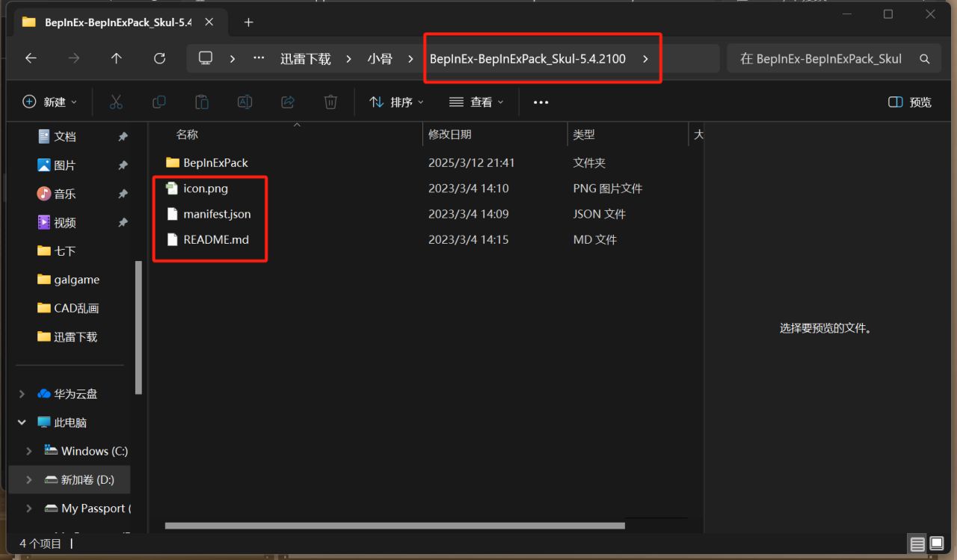Click chevron after 迅雷下载 breadcrumb
Image resolution: width=957 pixels, height=560 pixels.
tap(348, 58)
